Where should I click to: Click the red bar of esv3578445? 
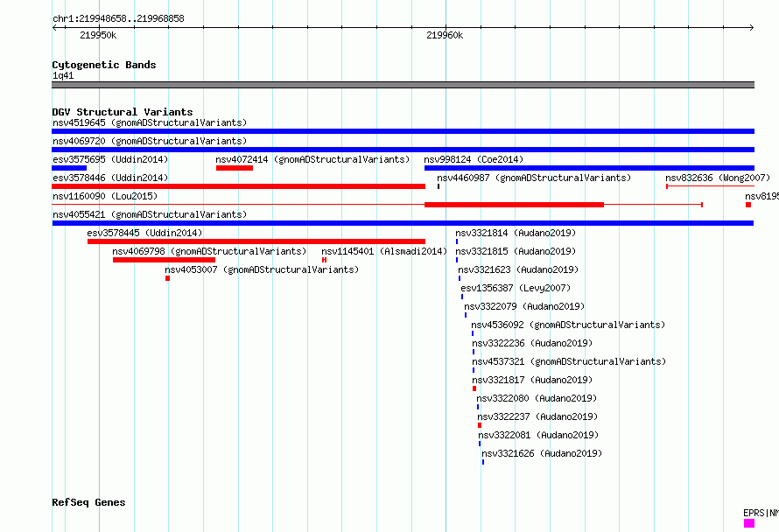coord(256,241)
